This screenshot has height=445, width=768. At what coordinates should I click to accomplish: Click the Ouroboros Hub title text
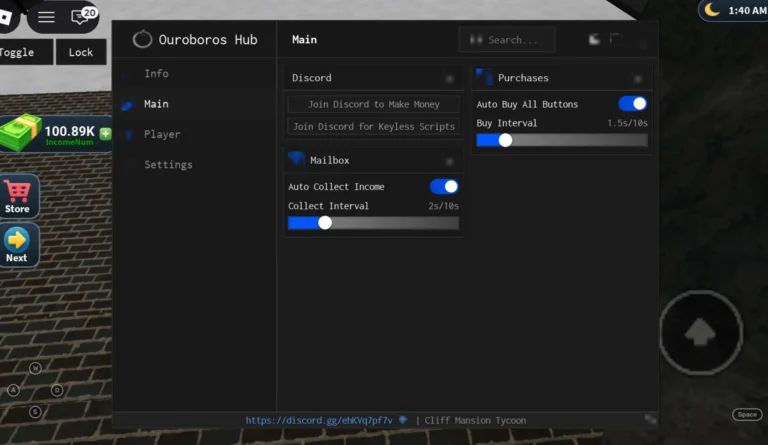[x=208, y=40]
